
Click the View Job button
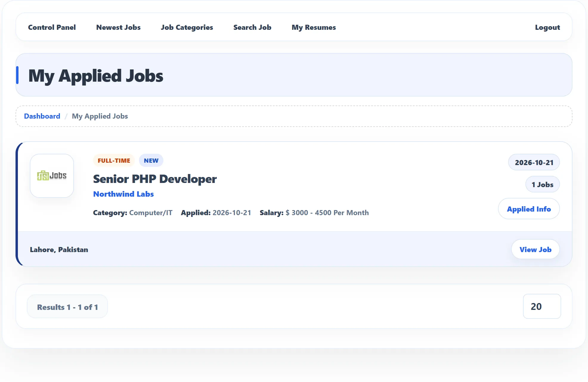536,249
